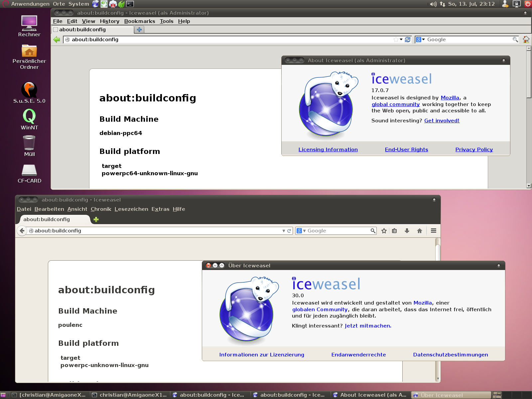Viewport: 532px width, 399px height.
Task: Open the URL history dropdown in lower address bar
Action: (x=284, y=231)
